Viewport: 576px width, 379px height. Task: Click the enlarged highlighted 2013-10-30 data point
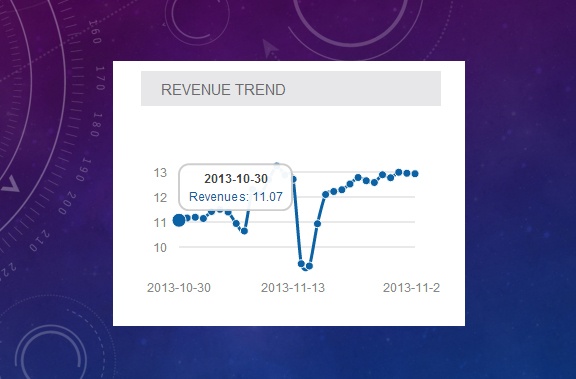(x=179, y=220)
